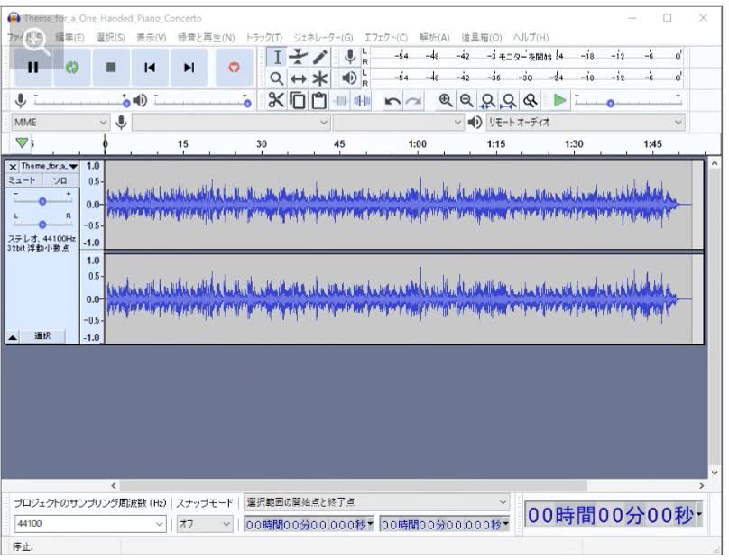Open the track name dropdown menu

pos(50,166)
